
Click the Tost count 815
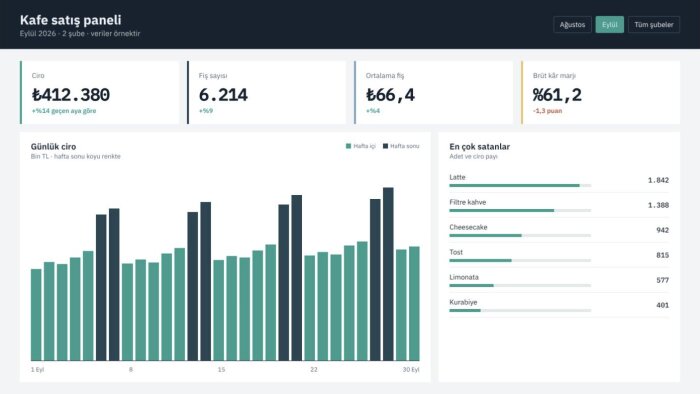662,255
